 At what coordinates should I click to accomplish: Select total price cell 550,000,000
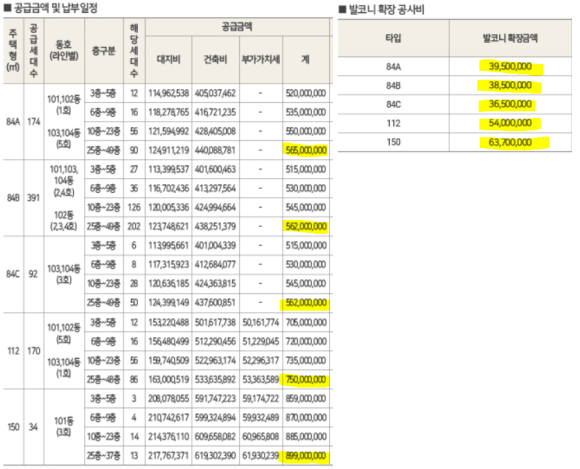click(x=306, y=131)
